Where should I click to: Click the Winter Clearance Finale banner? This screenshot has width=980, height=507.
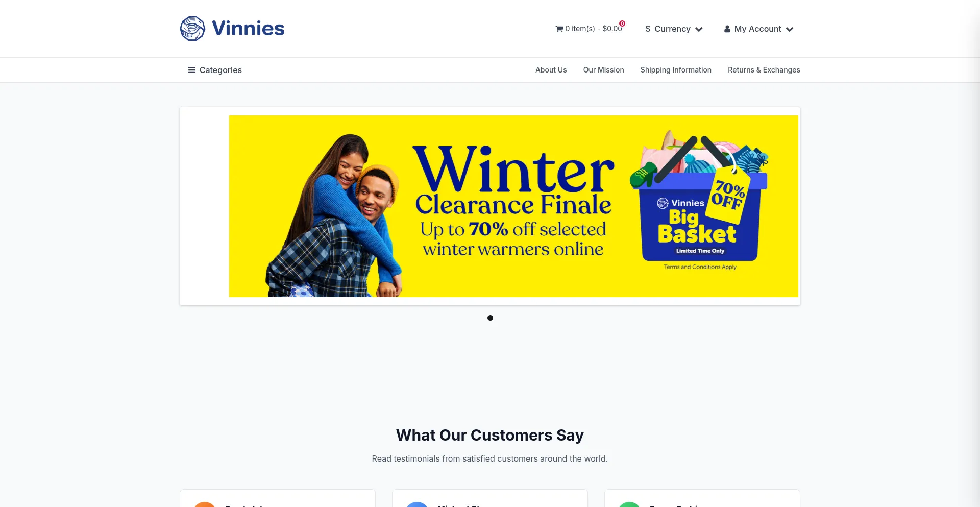pos(513,206)
